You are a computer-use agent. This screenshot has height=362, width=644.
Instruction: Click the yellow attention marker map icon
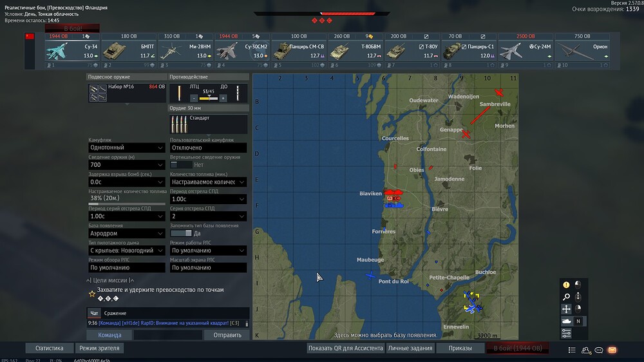[x=566, y=285]
